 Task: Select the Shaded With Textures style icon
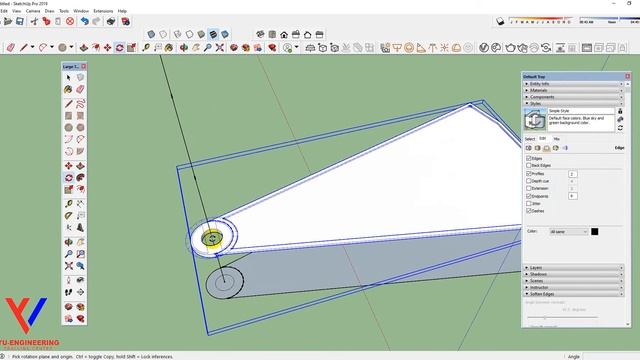[213, 34]
